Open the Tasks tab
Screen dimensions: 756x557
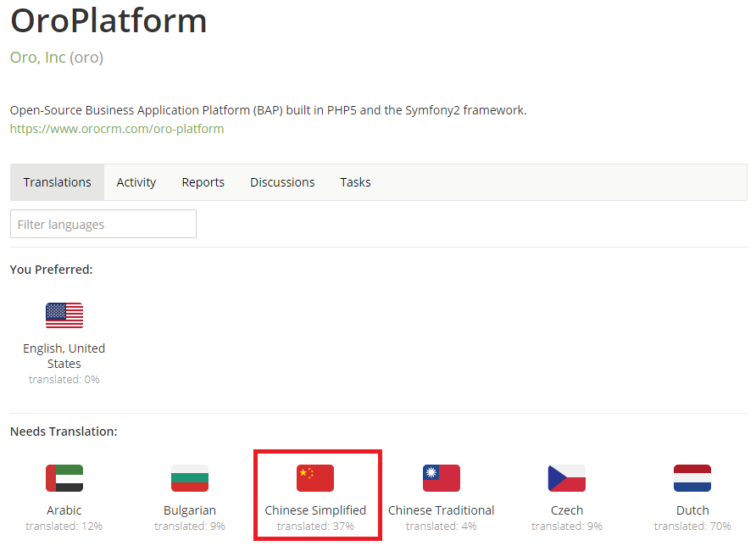[x=355, y=182]
